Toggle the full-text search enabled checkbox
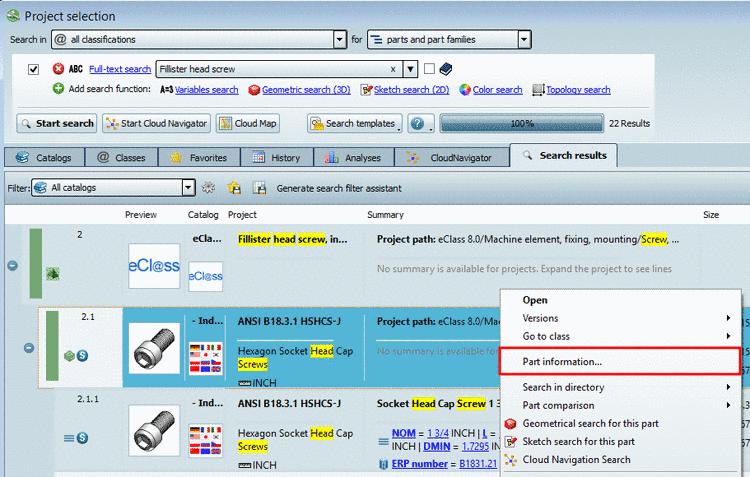The image size is (750, 477). 33,69
